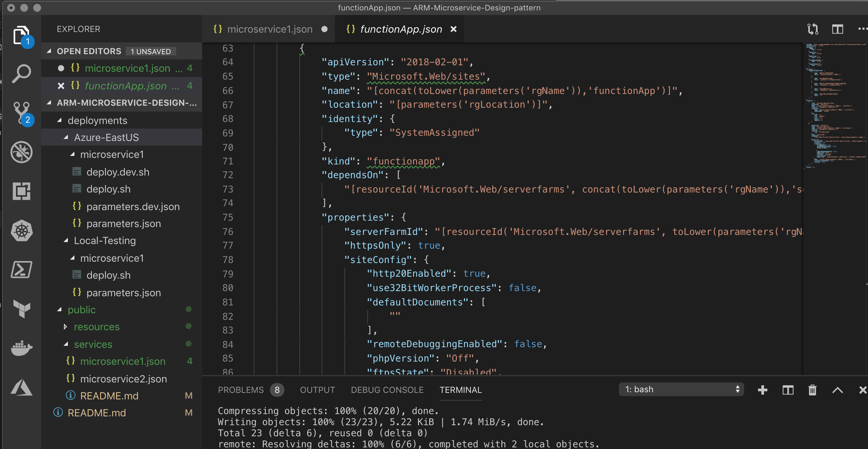This screenshot has width=868, height=449.
Task: Open the PowerShell view icon
Action: click(22, 270)
